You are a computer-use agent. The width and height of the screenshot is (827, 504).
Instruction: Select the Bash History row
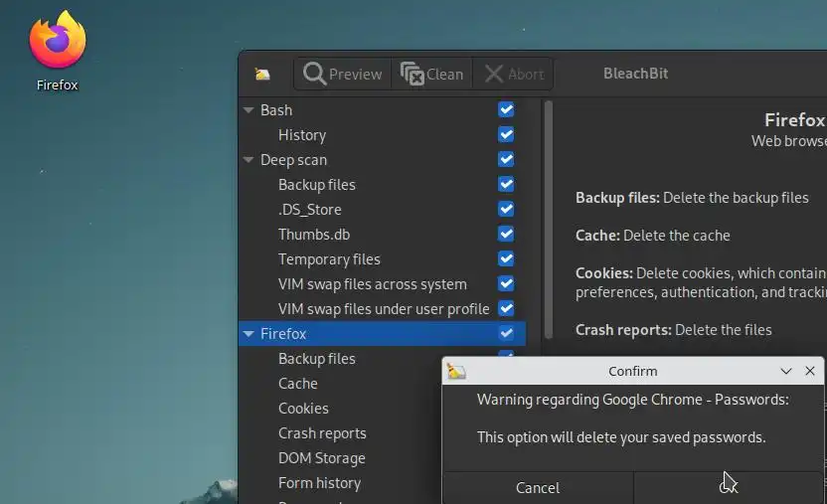click(x=382, y=135)
